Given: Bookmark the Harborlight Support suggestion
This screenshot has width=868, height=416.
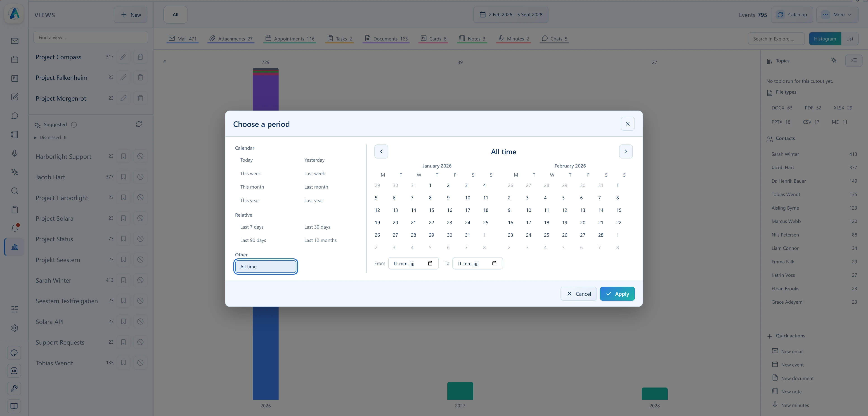Looking at the screenshot, I should (x=123, y=156).
